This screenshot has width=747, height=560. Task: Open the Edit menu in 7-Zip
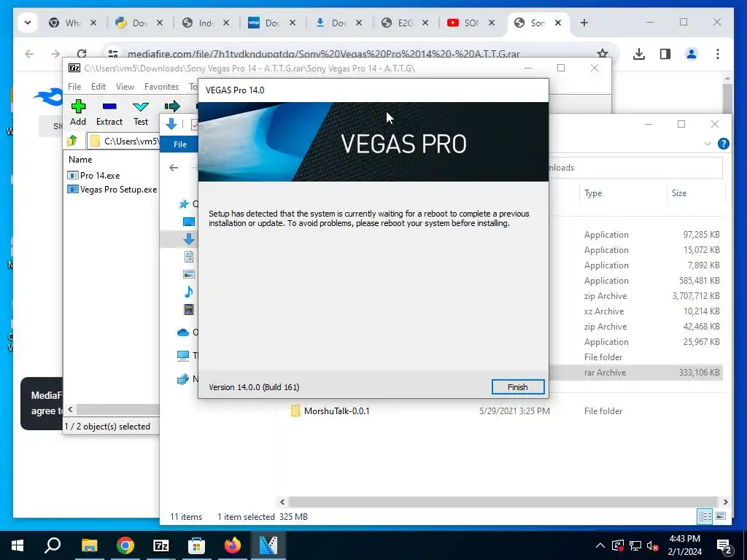(x=98, y=87)
